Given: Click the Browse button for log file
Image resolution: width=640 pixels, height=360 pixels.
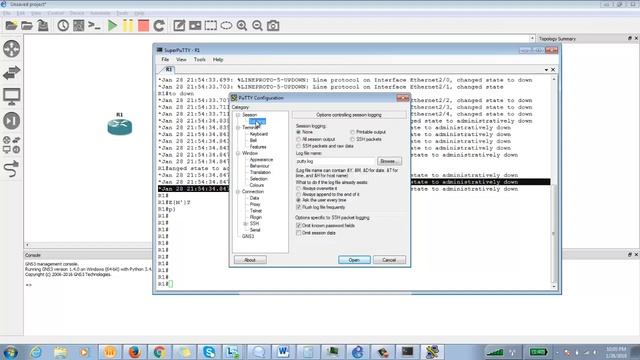Looking at the screenshot, I should pyautogui.click(x=389, y=161).
